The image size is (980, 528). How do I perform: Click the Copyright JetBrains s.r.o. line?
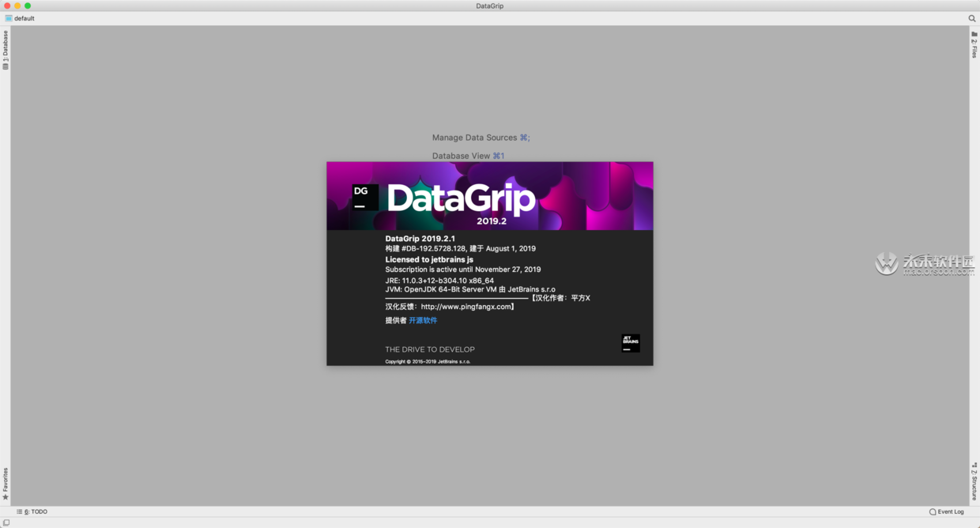click(428, 362)
